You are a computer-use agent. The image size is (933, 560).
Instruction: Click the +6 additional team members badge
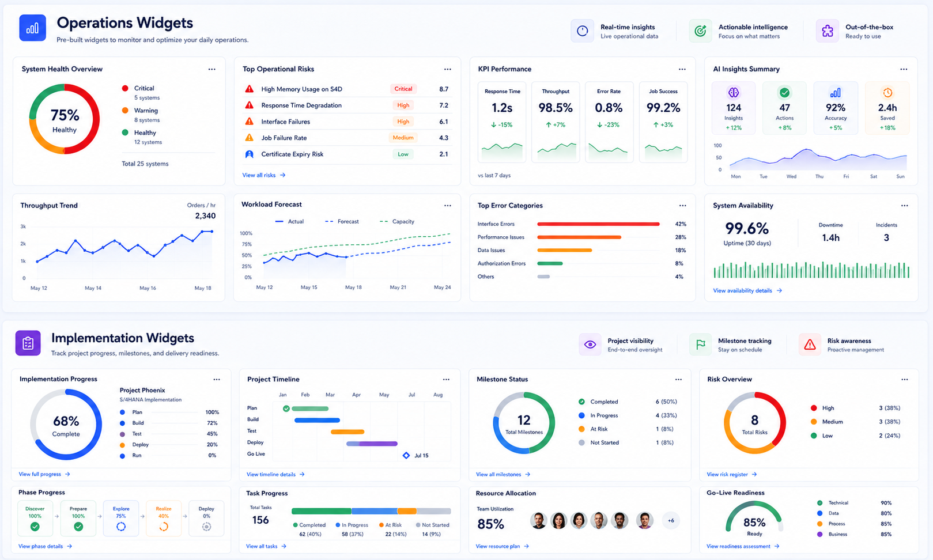(x=671, y=521)
